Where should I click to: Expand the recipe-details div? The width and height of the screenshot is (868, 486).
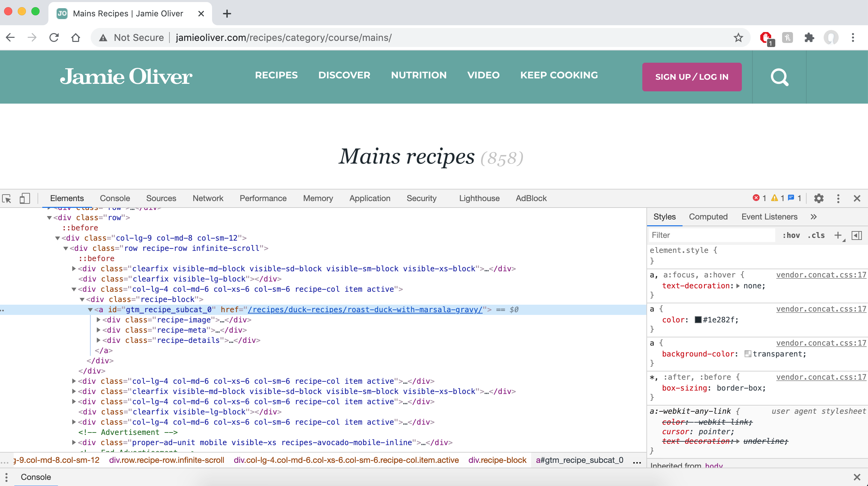[99, 340]
